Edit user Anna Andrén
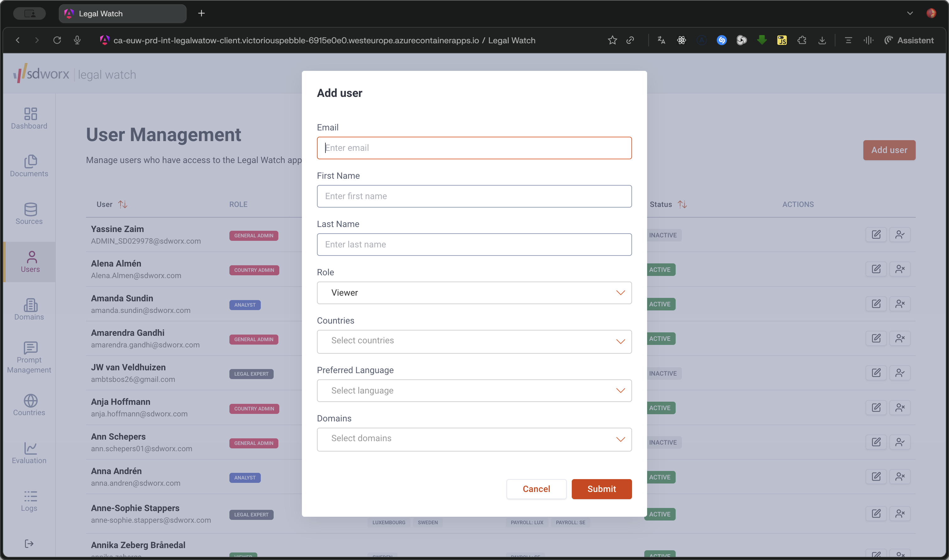Image resolution: width=949 pixels, height=560 pixels. [876, 477]
